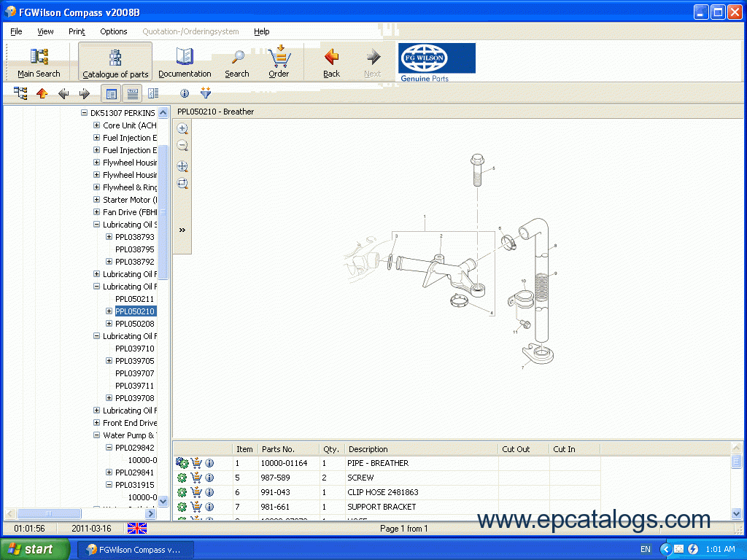The width and height of the screenshot is (747, 560).
Task: Toggle the second panel layout view button
Action: pos(133,94)
